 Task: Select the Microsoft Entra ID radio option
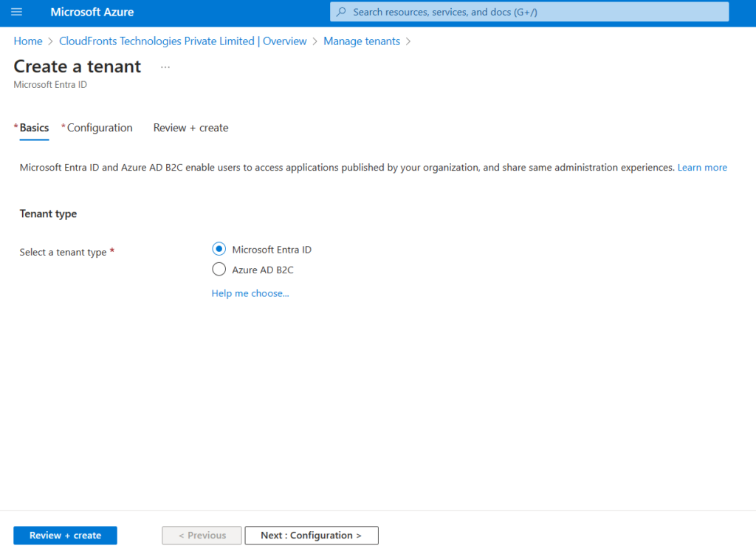(x=219, y=249)
